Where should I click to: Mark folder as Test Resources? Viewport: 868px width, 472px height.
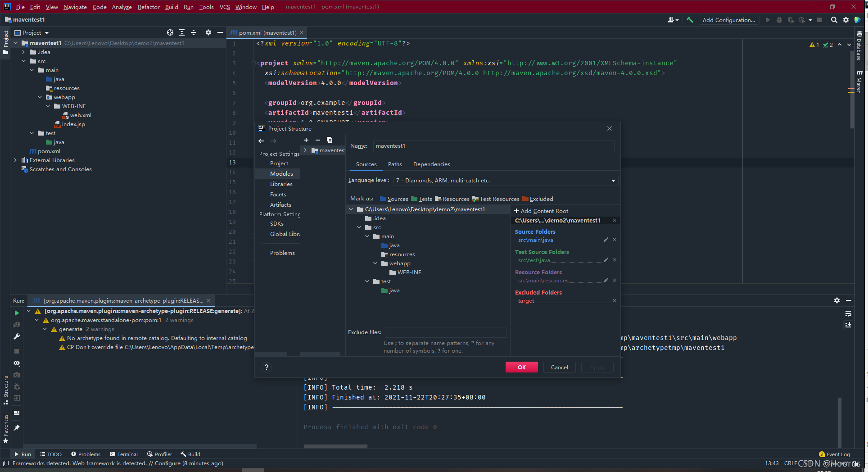click(496, 199)
